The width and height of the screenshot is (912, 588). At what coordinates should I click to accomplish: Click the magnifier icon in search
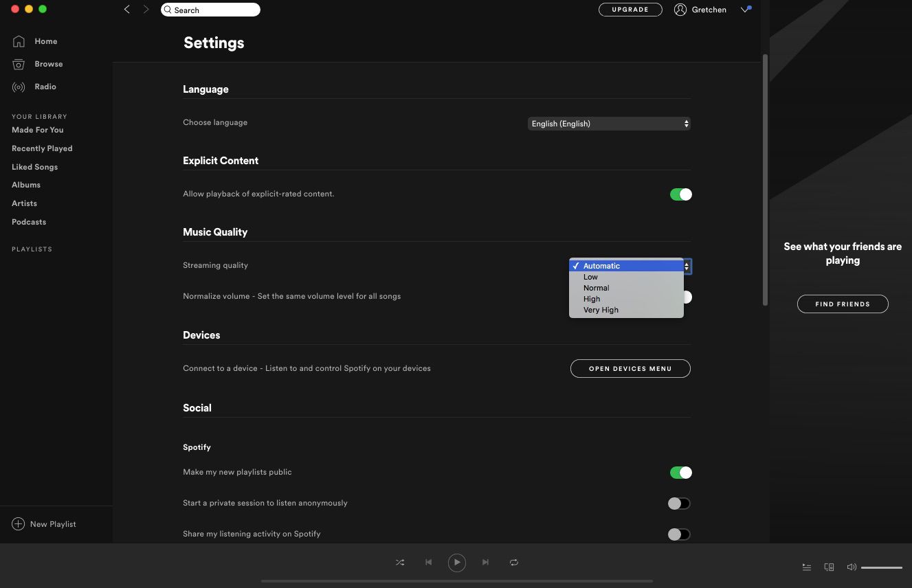click(x=168, y=10)
